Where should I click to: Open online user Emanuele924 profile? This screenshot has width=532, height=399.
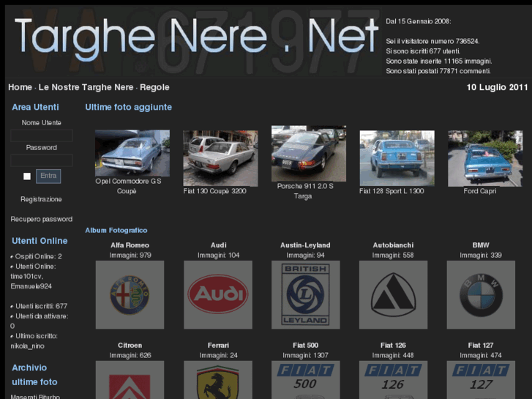pyautogui.click(x=31, y=286)
